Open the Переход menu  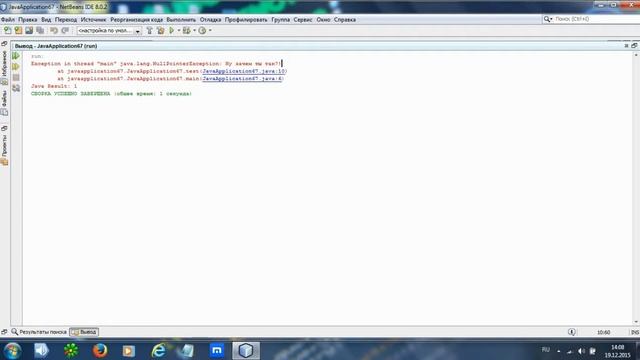(x=66, y=20)
